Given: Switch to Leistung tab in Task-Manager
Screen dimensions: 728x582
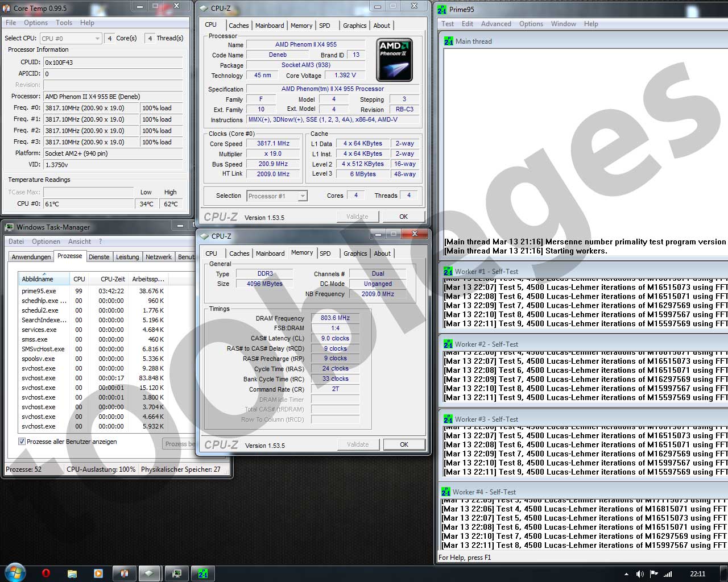Looking at the screenshot, I should [x=127, y=257].
